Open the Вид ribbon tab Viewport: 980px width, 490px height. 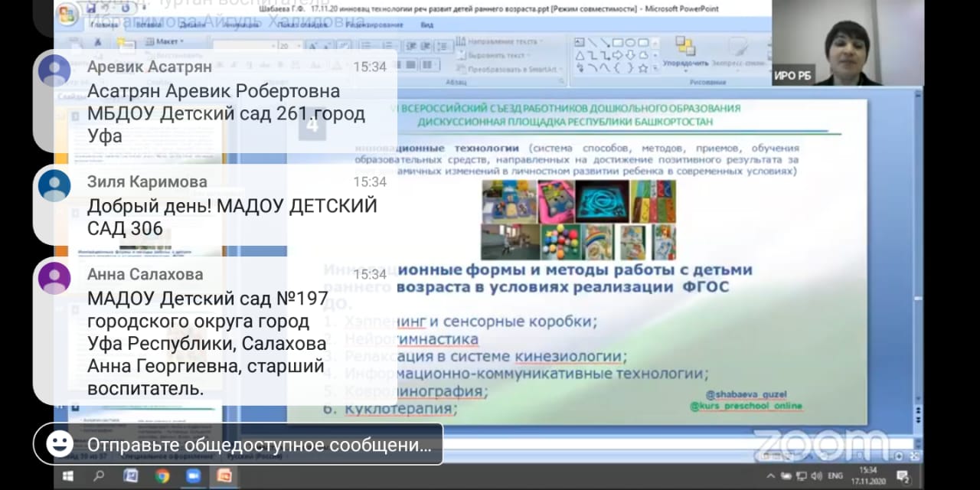[x=426, y=24]
